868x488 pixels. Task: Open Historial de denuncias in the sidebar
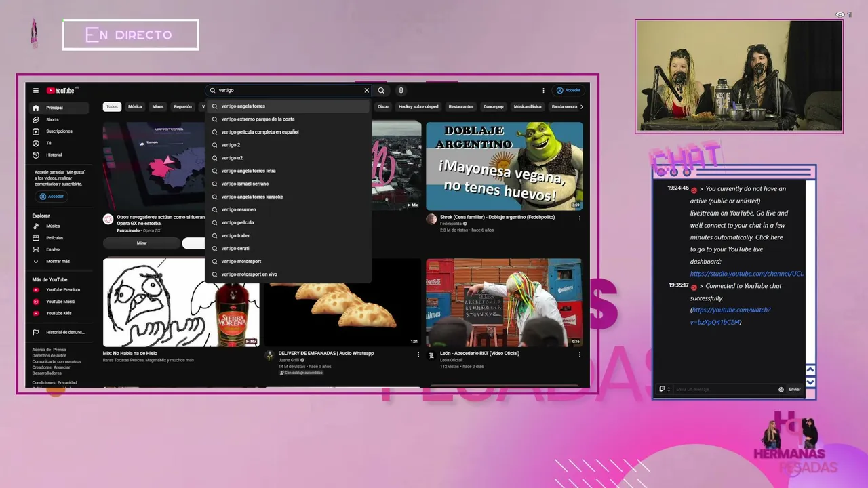60,332
